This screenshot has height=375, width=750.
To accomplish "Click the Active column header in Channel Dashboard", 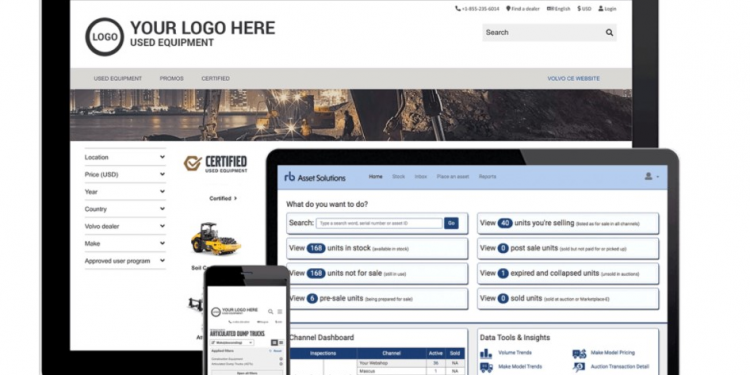I will 436,353.
